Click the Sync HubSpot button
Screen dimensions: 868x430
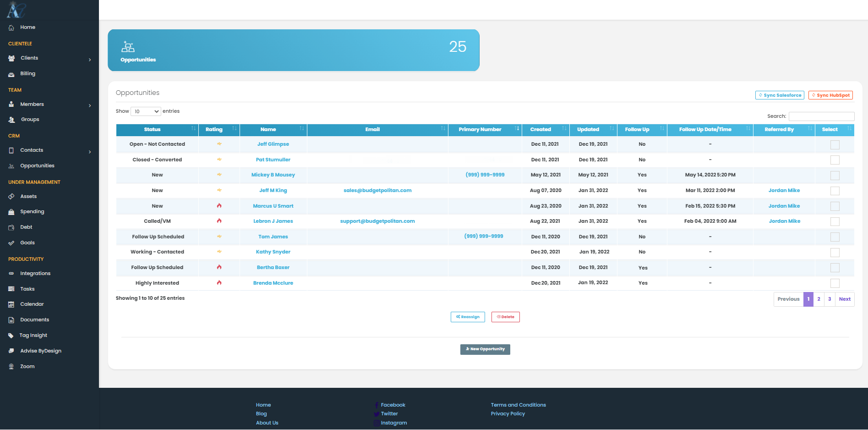click(830, 95)
